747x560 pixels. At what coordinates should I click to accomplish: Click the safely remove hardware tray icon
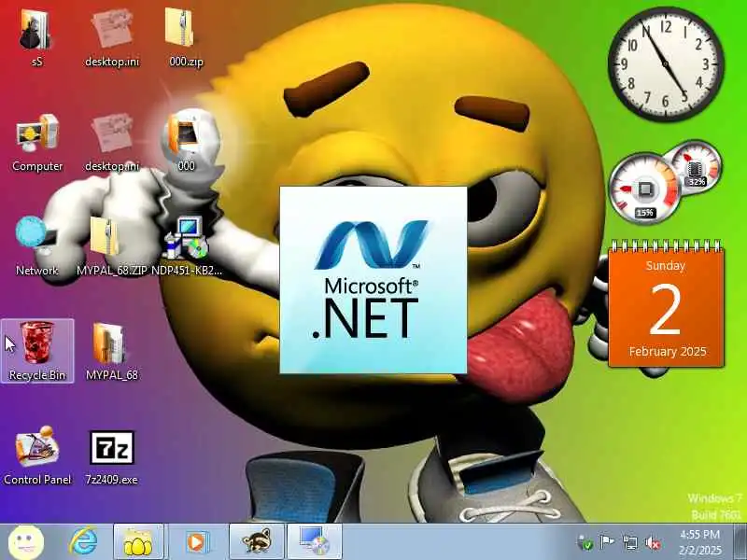point(585,542)
